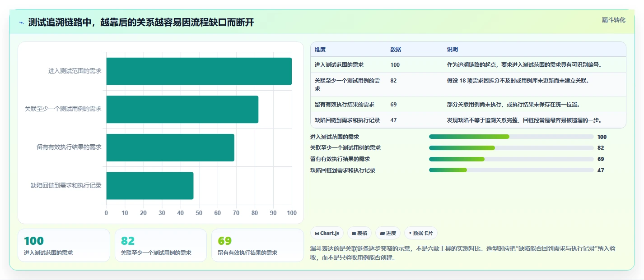Click the 表格 tag chip
This screenshot has width=644, height=280.
click(x=359, y=233)
